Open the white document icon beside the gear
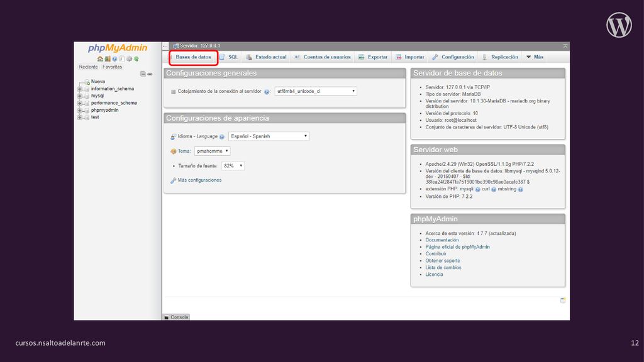Viewport: 644px width, 362px height. pyautogui.click(x=121, y=58)
